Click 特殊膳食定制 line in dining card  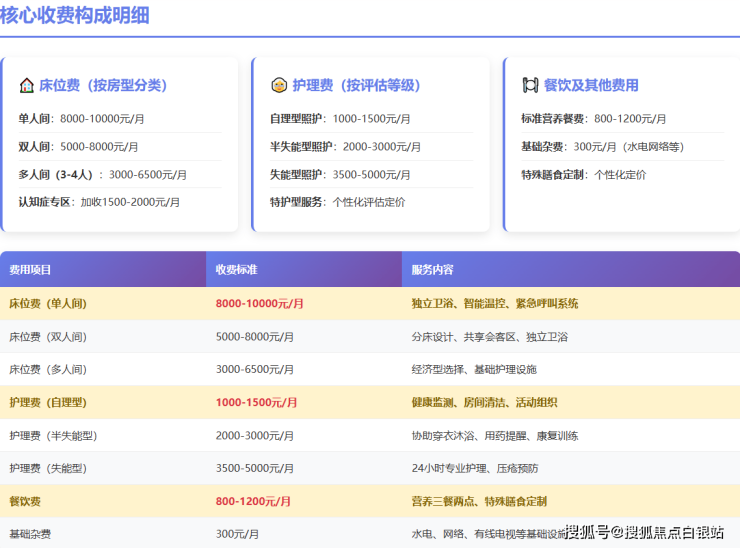point(583,174)
